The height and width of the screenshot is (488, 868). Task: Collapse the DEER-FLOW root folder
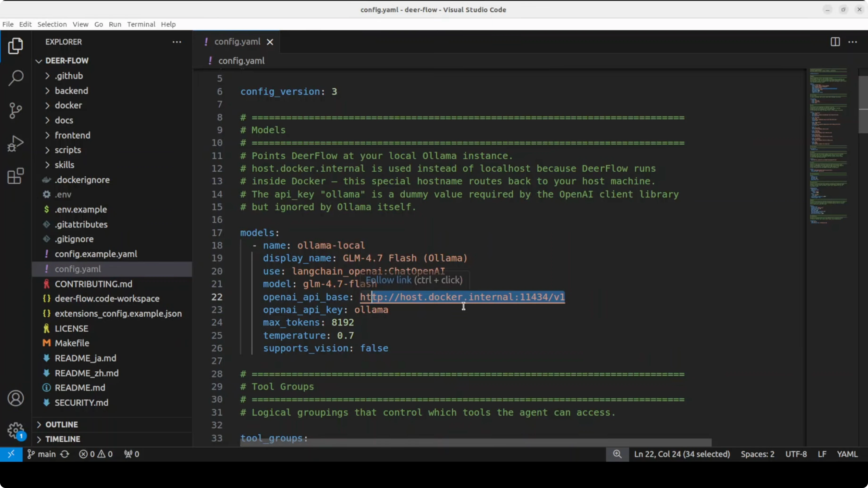tap(67, 61)
